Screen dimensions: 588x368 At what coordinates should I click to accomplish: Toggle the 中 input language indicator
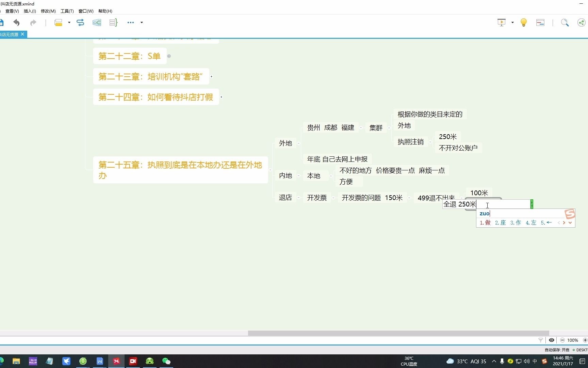pyautogui.click(x=535, y=361)
